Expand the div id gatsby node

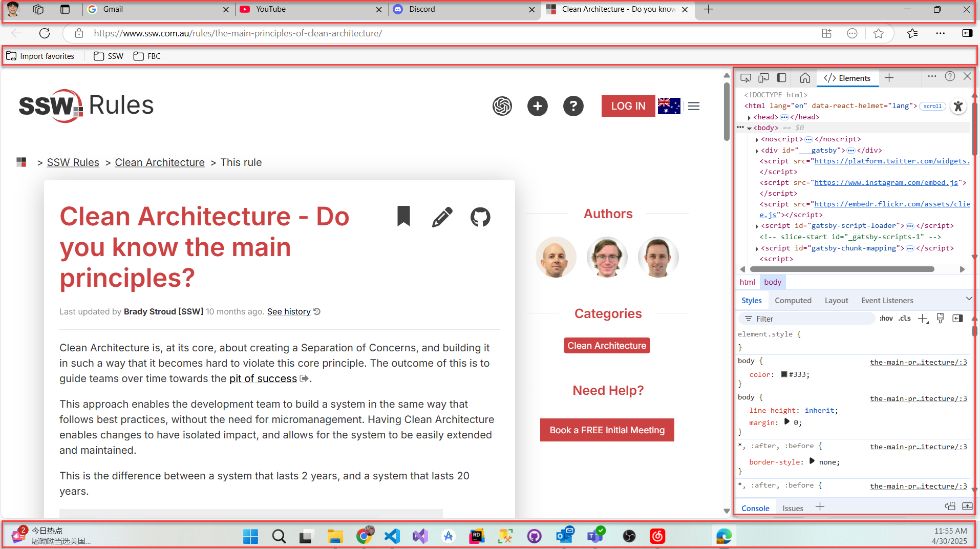(757, 151)
